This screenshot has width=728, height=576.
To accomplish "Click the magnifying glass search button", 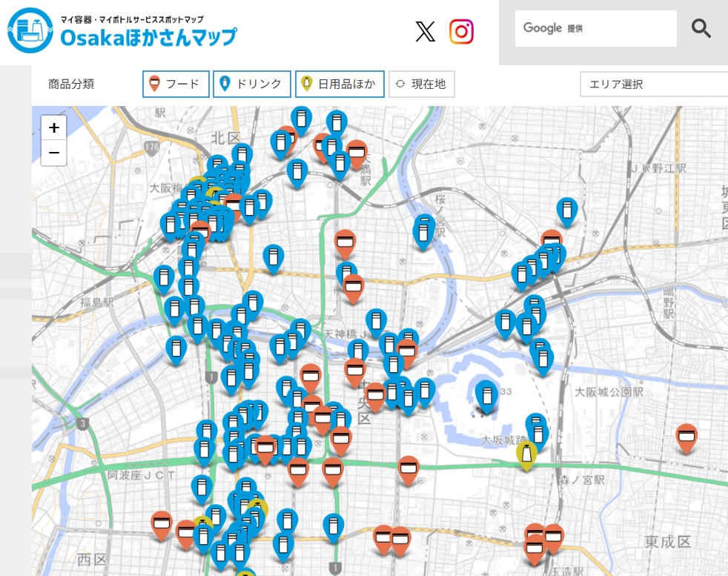I will click(701, 29).
